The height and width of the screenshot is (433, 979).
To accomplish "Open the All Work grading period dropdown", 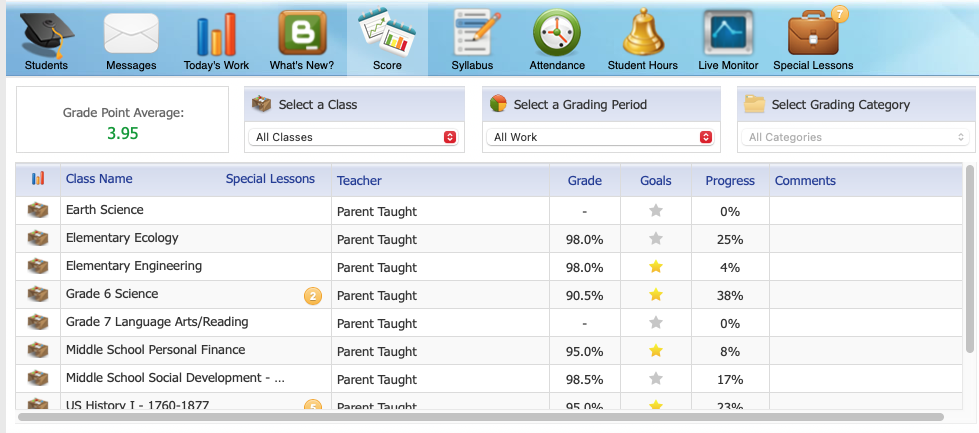I will [602, 137].
